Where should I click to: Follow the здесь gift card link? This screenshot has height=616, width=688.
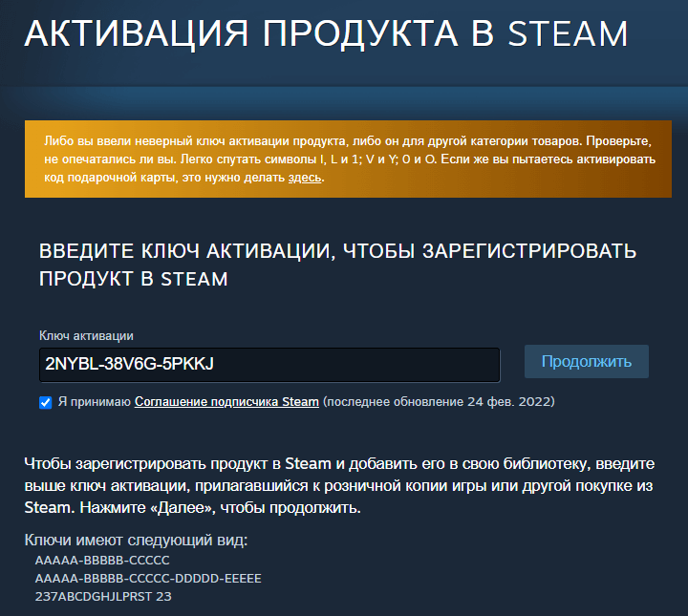[305, 178]
